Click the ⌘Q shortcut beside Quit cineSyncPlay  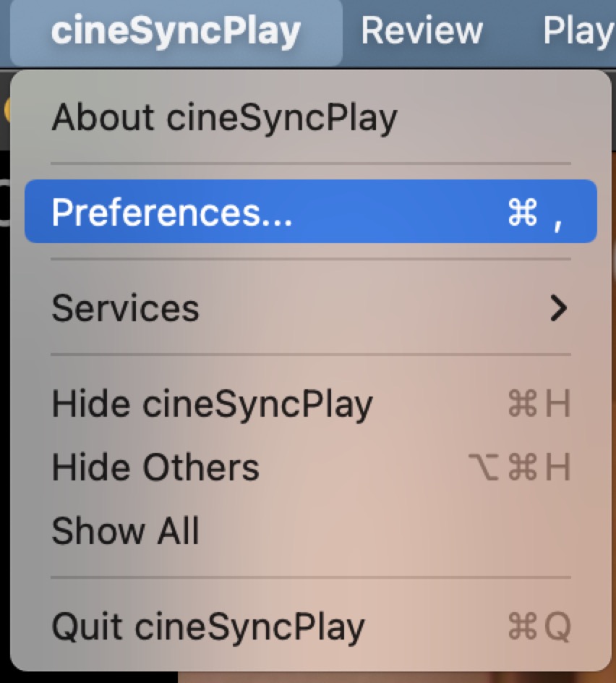539,627
